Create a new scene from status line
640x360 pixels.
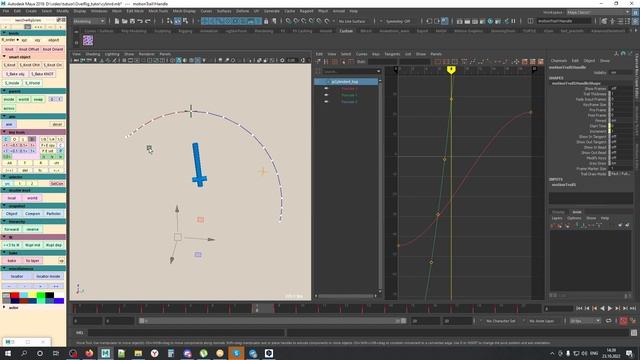[x=117, y=21]
